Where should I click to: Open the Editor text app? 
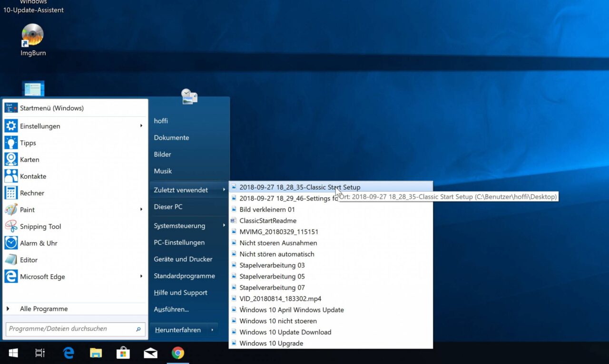tap(28, 259)
